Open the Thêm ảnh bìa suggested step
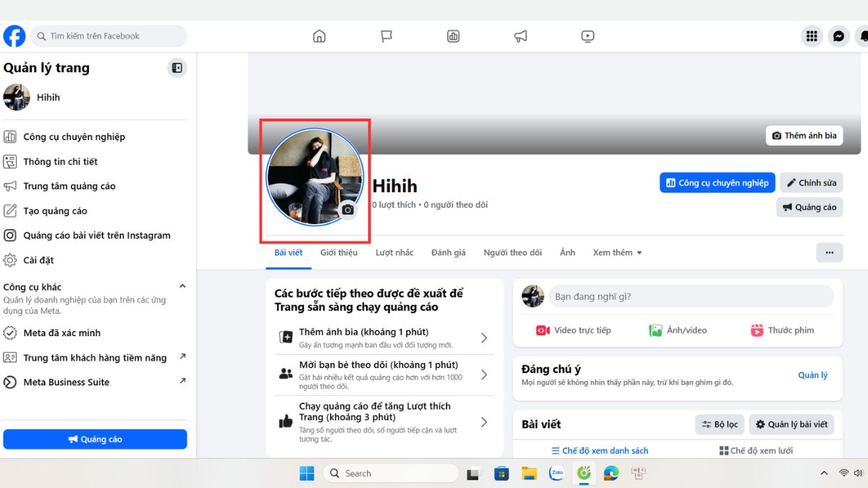Viewport: 868px width, 488px height. 384,338
